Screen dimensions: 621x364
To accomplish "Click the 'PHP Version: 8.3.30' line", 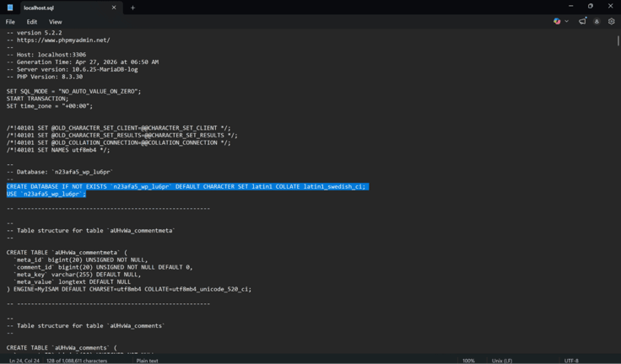I will 45,77.
